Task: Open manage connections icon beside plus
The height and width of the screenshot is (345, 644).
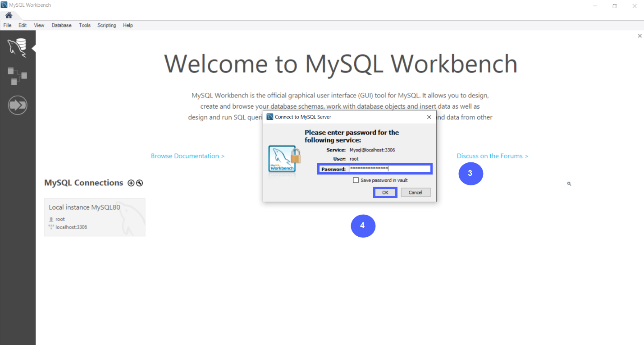Action: pos(140,183)
